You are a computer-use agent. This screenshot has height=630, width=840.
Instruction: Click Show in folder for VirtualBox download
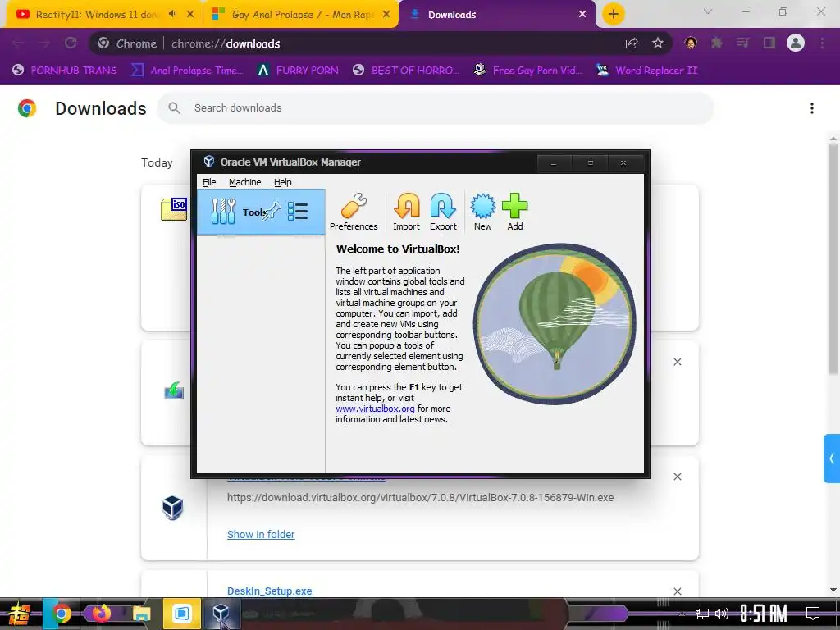point(261,535)
